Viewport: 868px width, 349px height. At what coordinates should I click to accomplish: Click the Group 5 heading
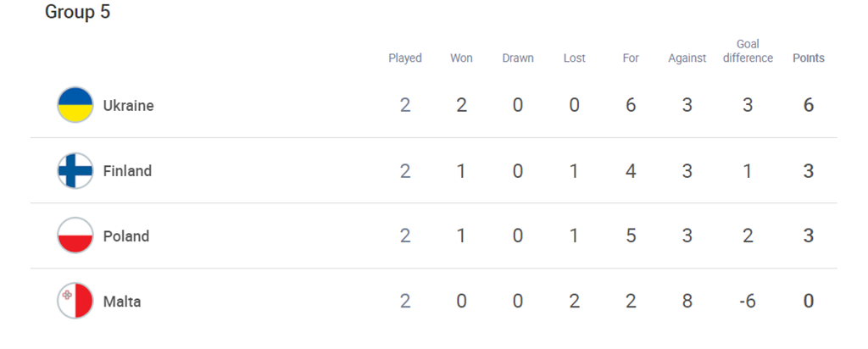pos(77,13)
